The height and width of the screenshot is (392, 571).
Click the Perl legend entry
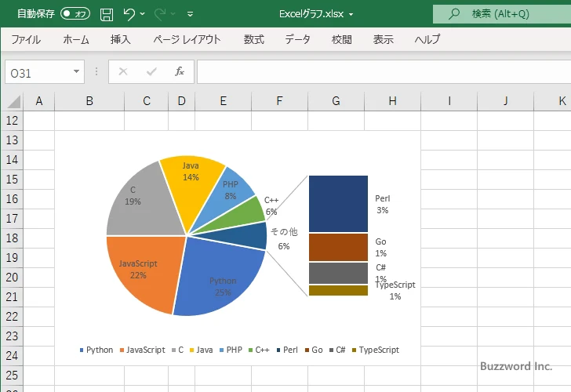[x=287, y=350]
